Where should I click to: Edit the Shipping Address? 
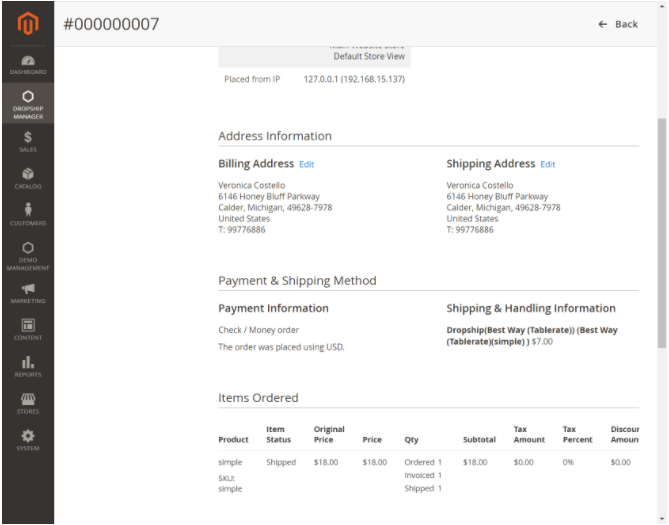click(547, 164)
